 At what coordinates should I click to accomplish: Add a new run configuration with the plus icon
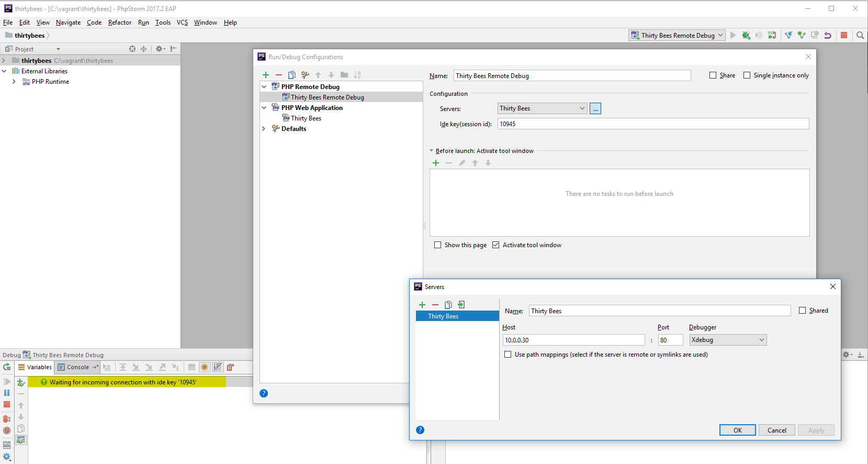[x=266, y=75]
